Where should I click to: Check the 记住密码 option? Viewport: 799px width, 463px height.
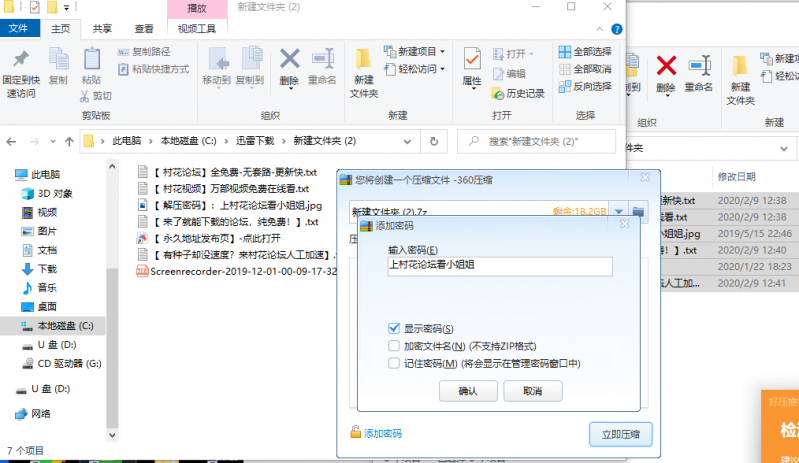[x=395, y=363]
